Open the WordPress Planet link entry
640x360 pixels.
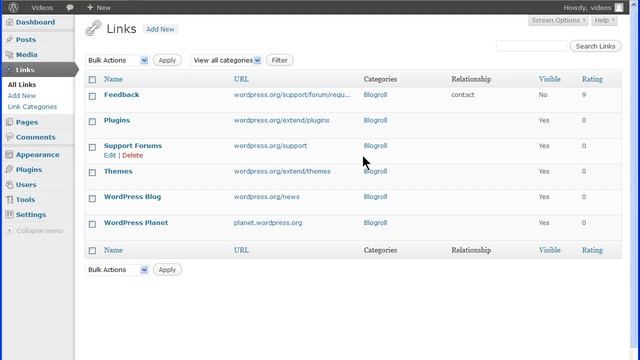(136, 223)
